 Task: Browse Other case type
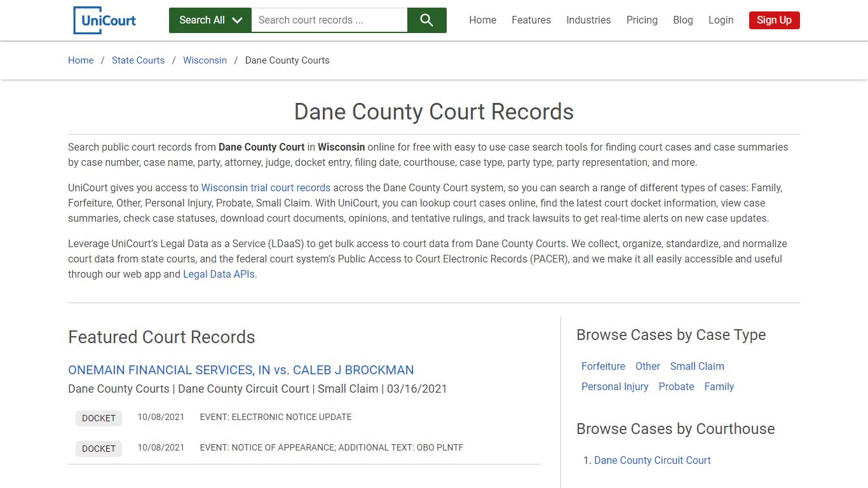(648, 367)
